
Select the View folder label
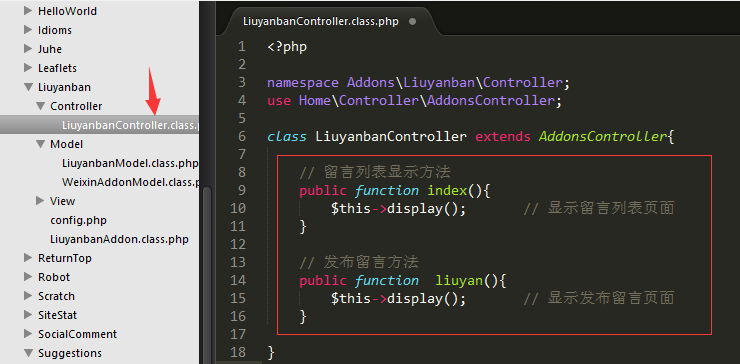(x=62, y=201)
